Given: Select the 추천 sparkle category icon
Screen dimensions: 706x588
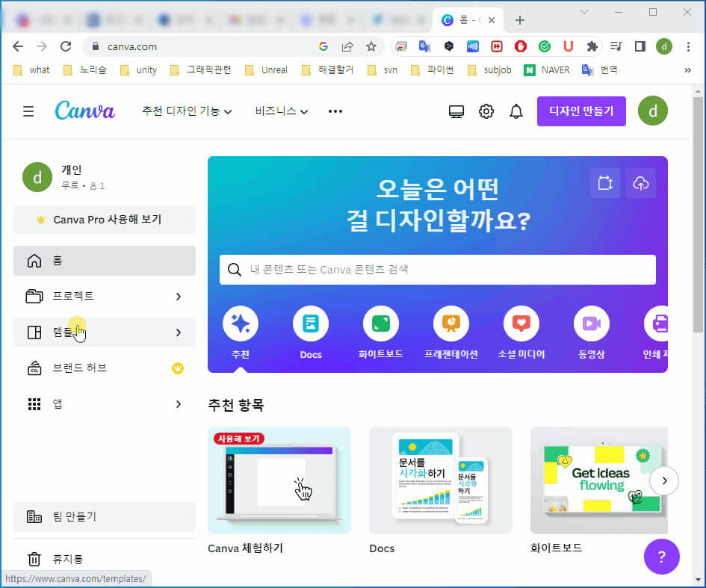Looking at the screenshot, I should [x=241, y=324].
